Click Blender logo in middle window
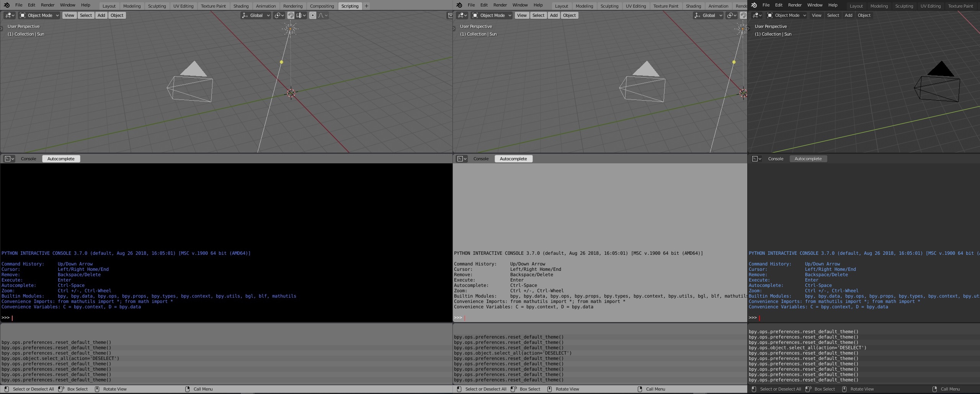This screenshot has height=394, width=980. pyautogui.click(x=459, y=5)
